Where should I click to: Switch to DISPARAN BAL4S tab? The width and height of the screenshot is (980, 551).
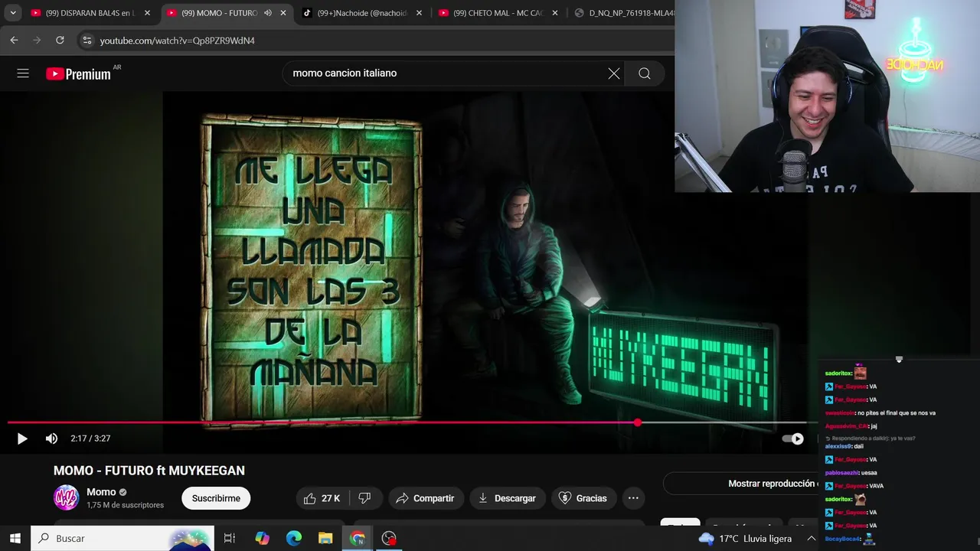tap(90, 13)
